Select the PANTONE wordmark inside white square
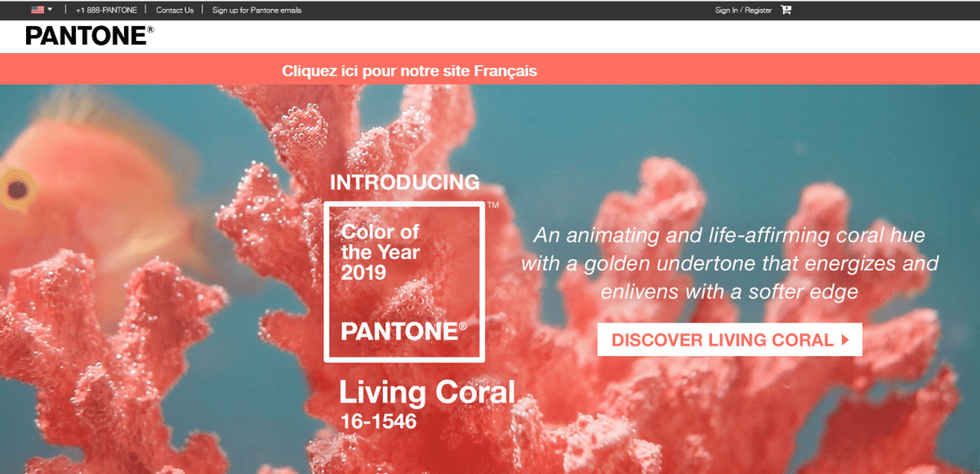The height and width of the screenshot is (474, 980). (404, 331)
